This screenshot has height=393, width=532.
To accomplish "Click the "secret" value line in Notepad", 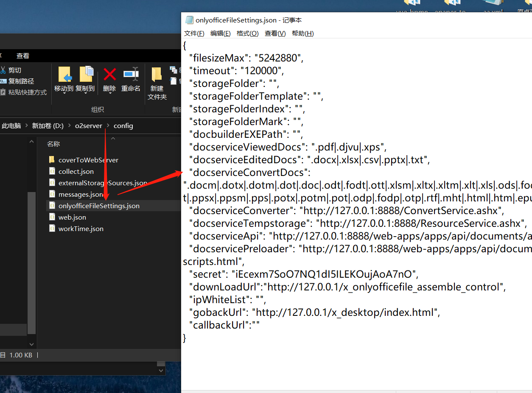I will tap(303, 274).
